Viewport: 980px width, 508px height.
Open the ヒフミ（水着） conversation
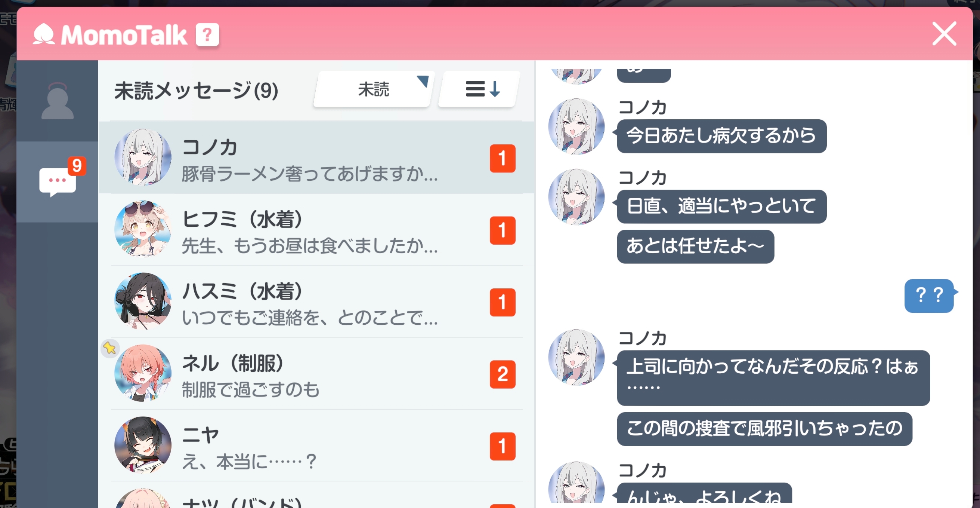tap(316, 229)
